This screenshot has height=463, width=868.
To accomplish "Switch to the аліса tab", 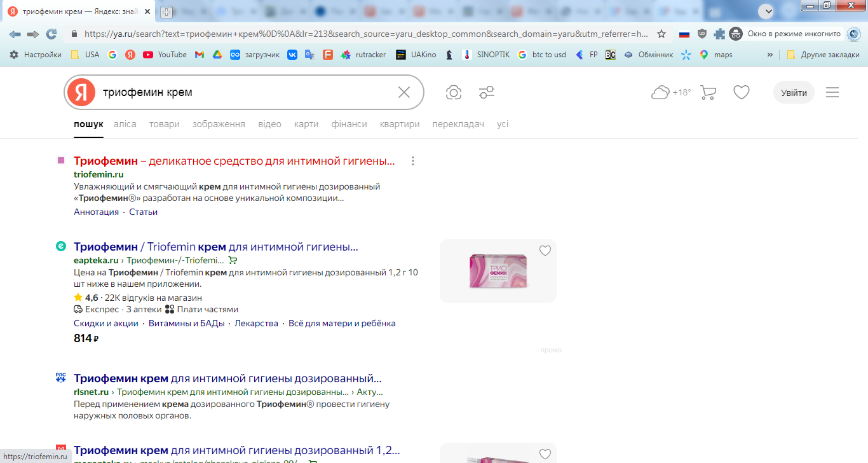I will click(x=125, y=124).
